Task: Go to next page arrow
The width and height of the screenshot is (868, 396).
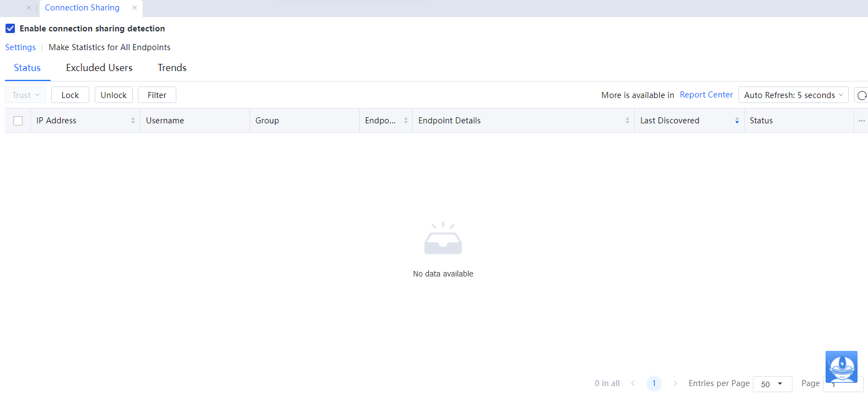Action: (675, 383)
